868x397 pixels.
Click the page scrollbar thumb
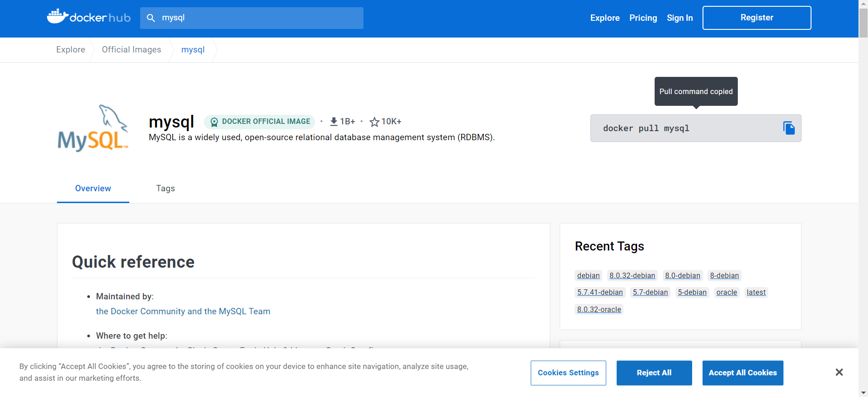click(863, 23)
